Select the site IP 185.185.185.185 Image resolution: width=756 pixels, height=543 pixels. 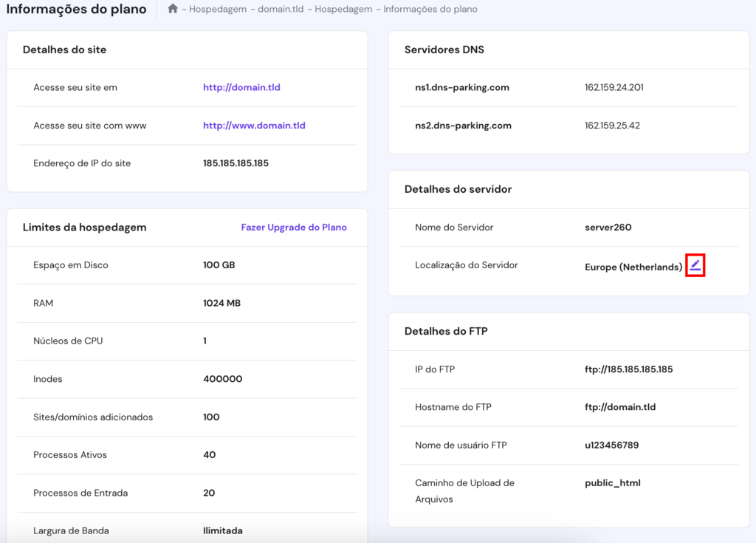click(x=235, y=163)
